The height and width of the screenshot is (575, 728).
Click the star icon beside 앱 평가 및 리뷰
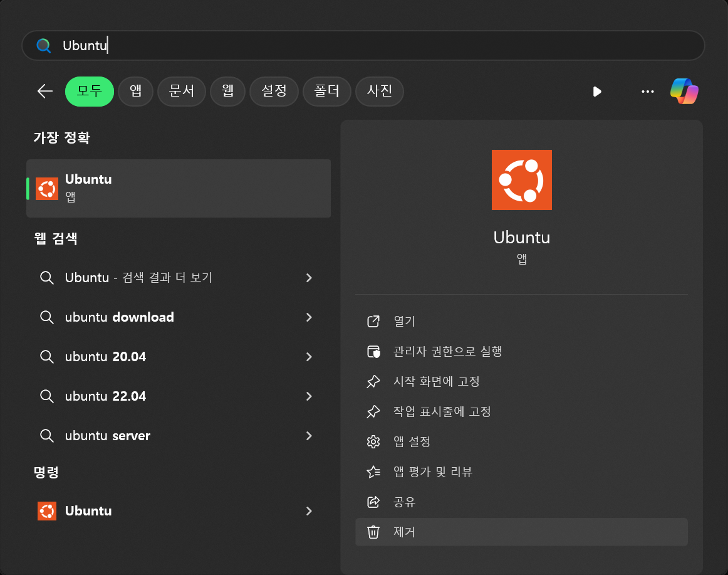373,472
